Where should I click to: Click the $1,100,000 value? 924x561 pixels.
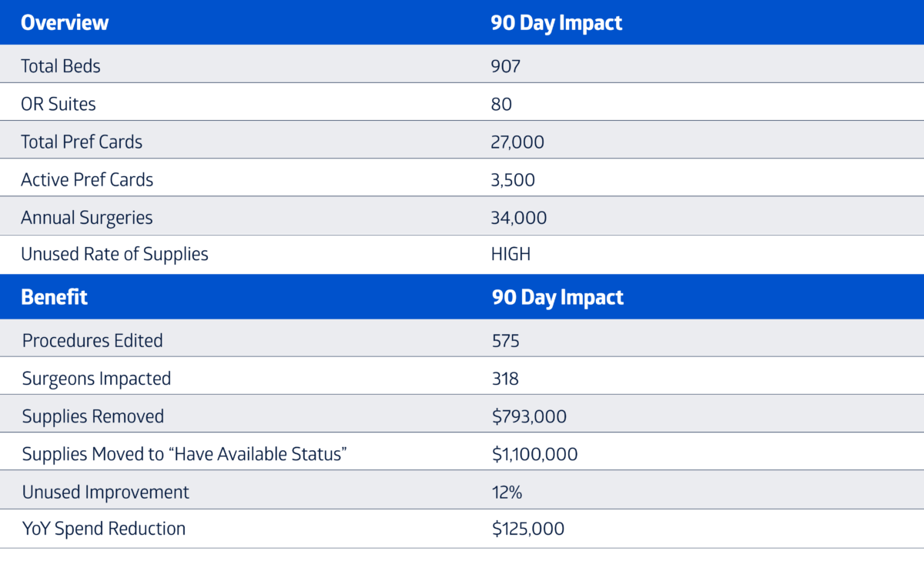(535, 454)
